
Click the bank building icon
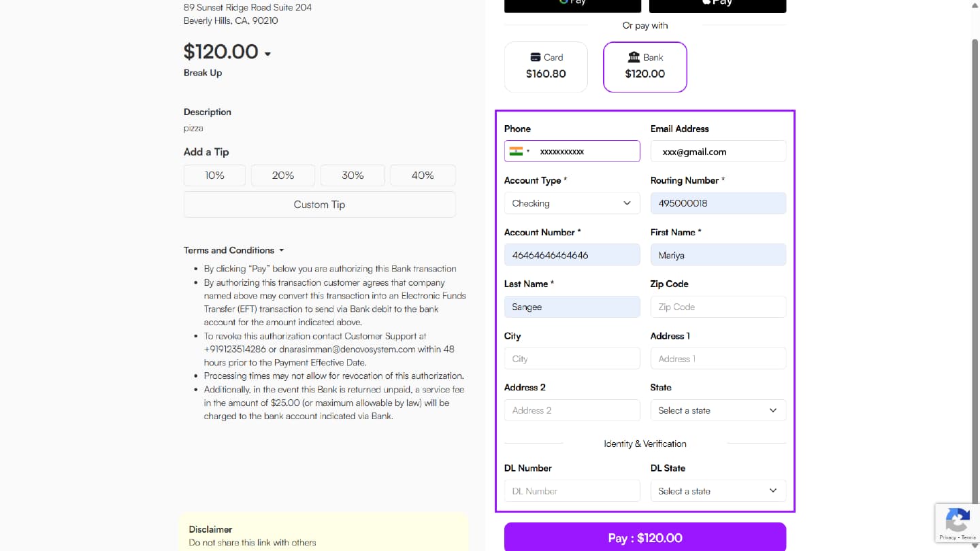click(634, 57)
